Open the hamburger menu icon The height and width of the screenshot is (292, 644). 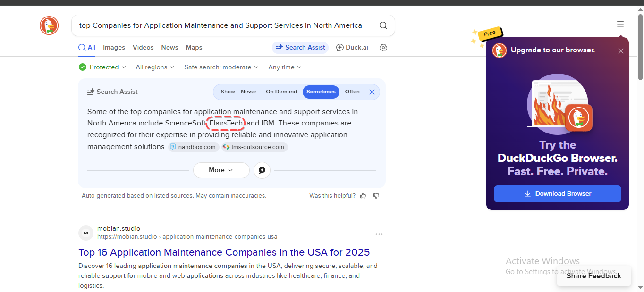(x=620, y=24)
